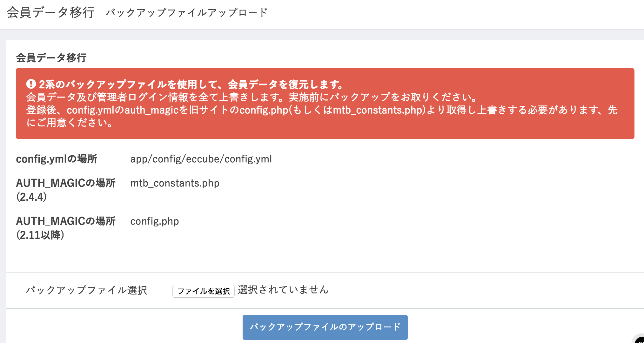Click the バックアップファイル選択 field label
Screen dimensions: 644x343
(86, 290)
